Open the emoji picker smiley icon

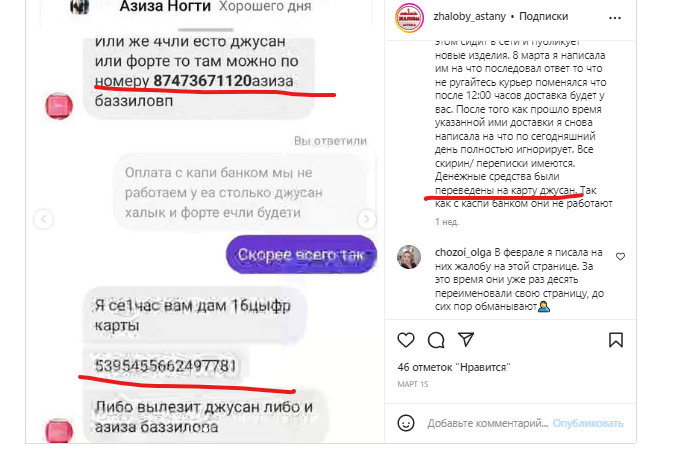pos(406,423)
